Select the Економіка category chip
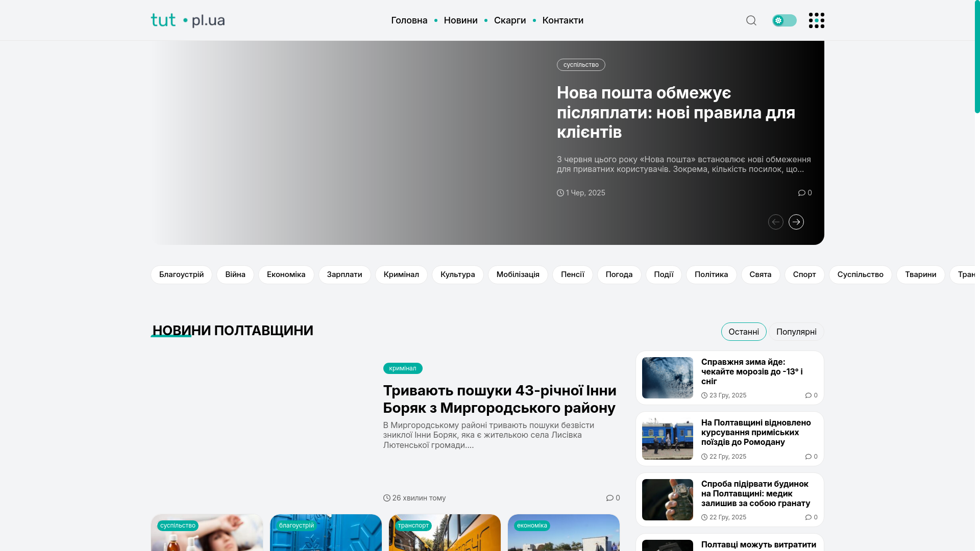The height and width of the screenshot is (551, 980). [286, 274]
